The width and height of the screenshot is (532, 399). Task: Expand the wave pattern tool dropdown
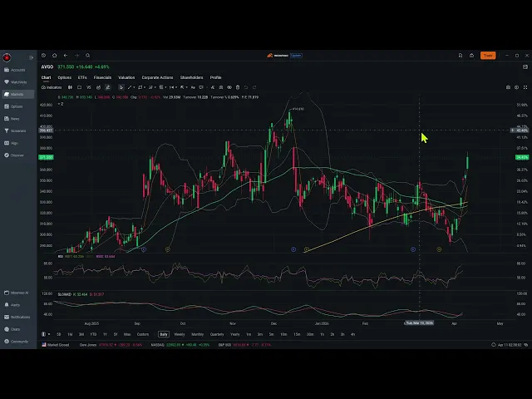pos(155,87)
